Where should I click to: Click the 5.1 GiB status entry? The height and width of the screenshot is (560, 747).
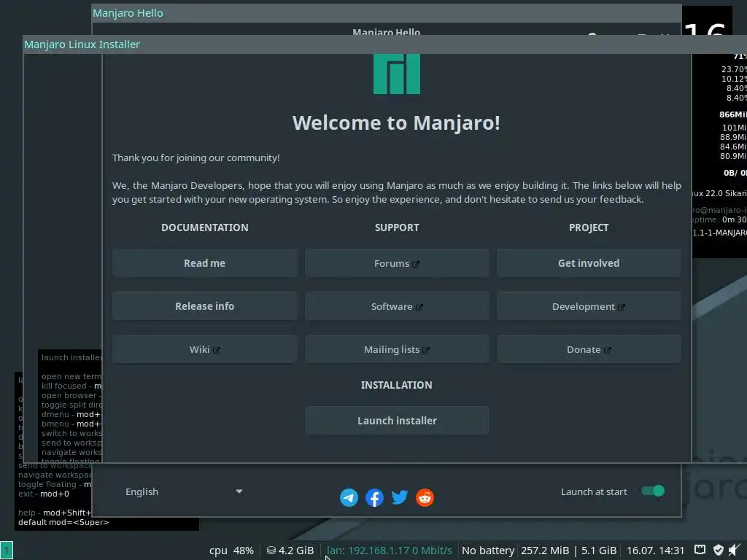tap(599, 551)
